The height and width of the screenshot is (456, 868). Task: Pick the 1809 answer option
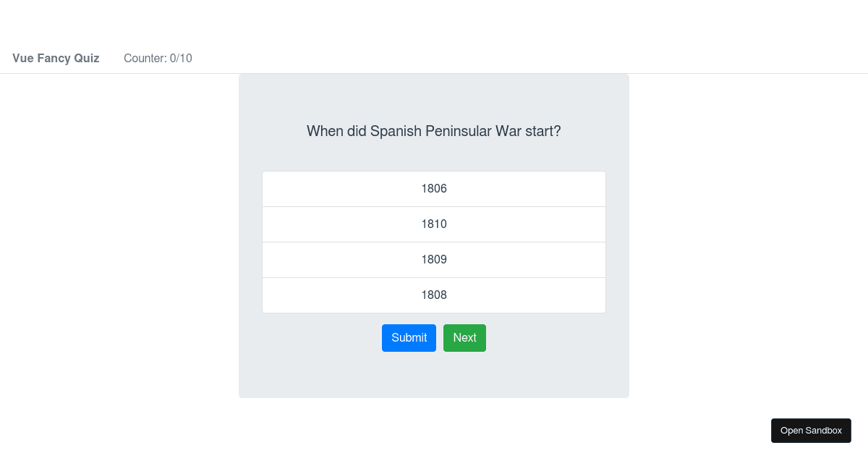[434, 260]
